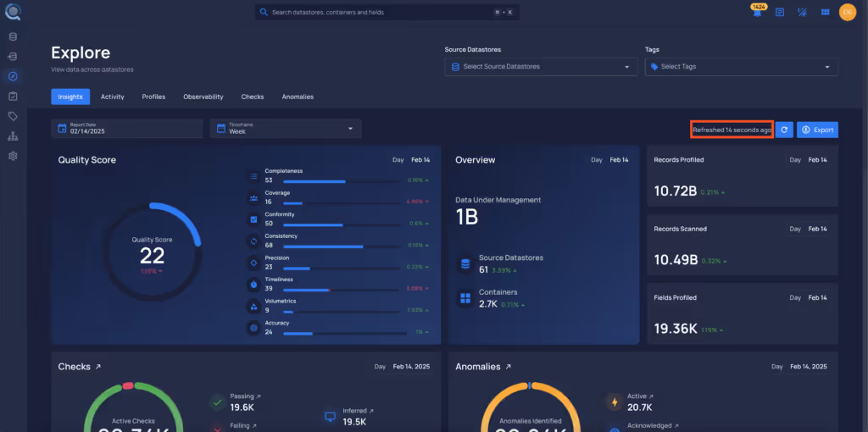Open the documentation list icon in header
Viewport: 868px width, 432px height.
point(780,12)
